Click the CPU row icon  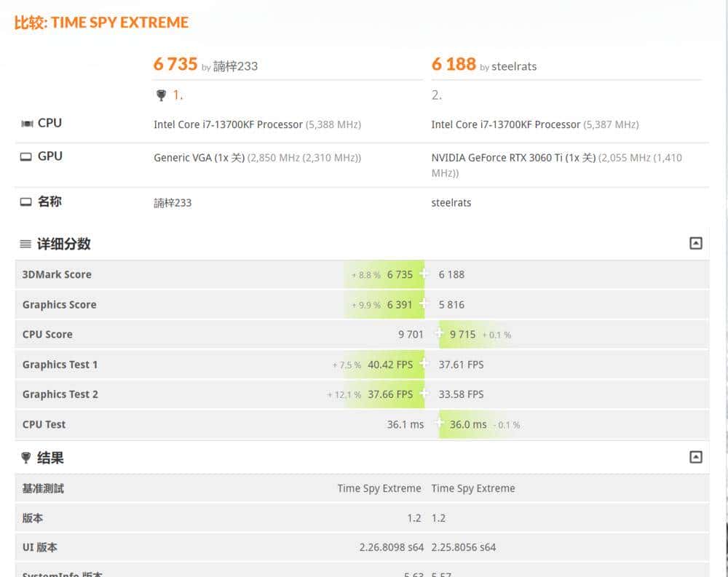(26, 123)
